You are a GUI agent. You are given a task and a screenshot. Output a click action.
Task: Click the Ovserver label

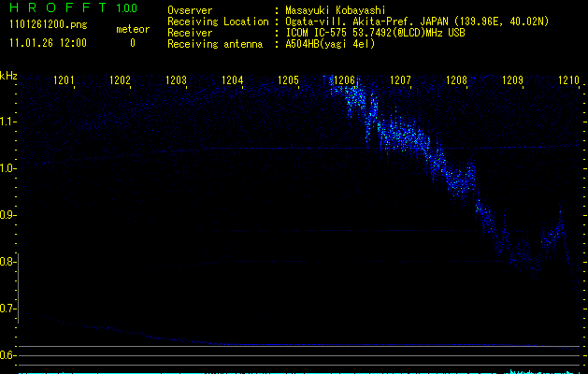pyautogui.click(x=190, y=10)
